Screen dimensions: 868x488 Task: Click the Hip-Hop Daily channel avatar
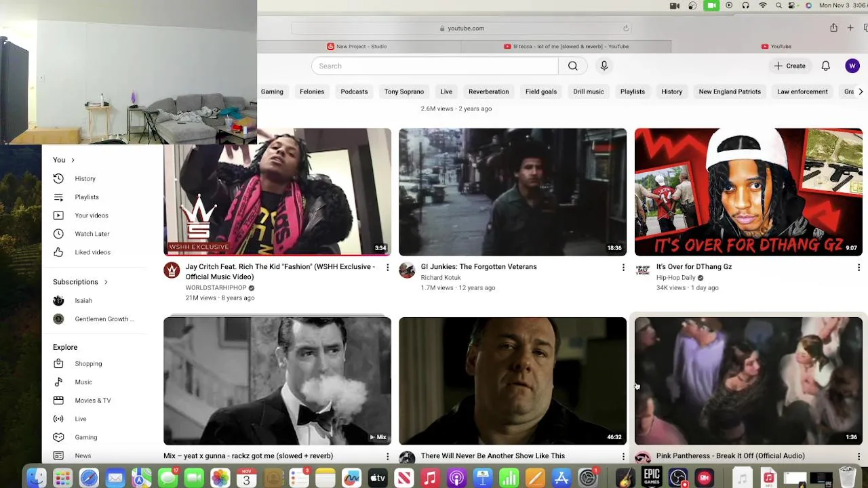tap(642, 270)
